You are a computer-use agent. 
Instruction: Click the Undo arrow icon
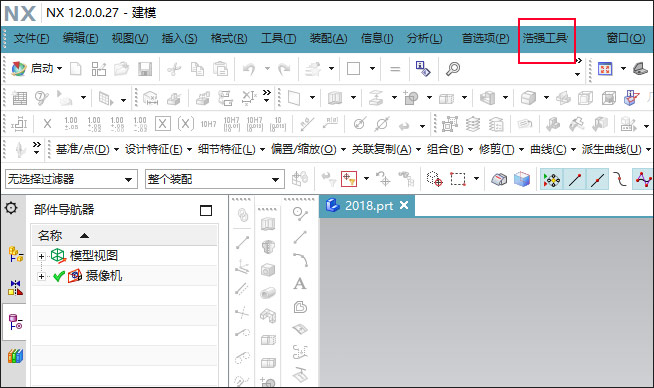click(249, 69)
